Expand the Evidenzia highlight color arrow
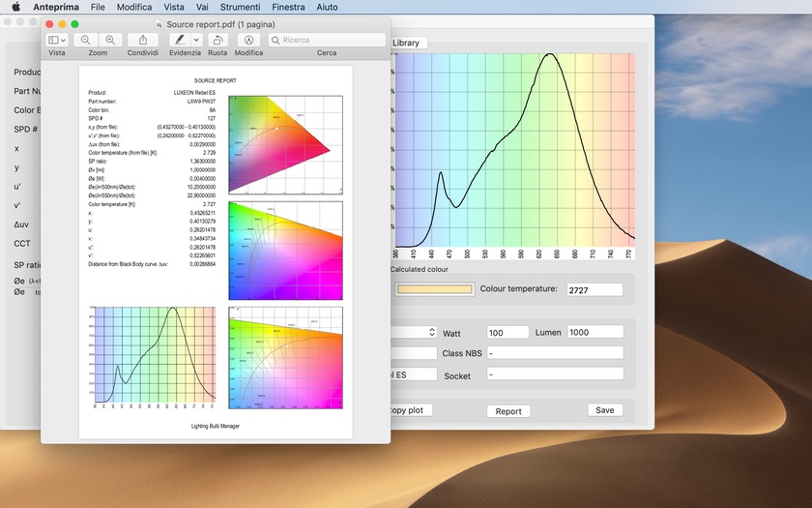 [x=196, y=40]
